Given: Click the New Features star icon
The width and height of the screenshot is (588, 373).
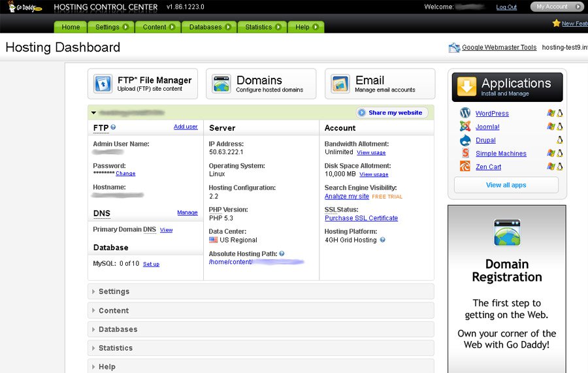Looking at the screenshot, I should [556, 24].
